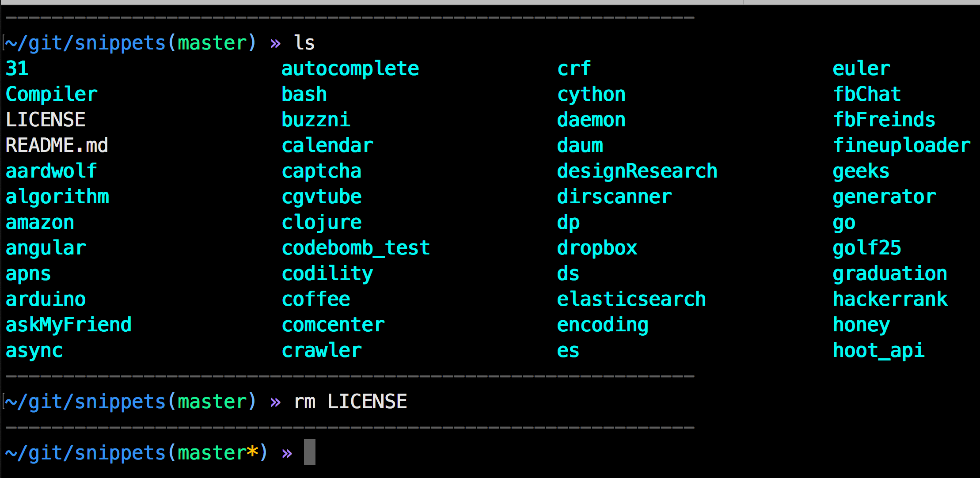The height and width of the screenshot is (478, 980).
Task: Click the README.md file name
Action: point(57,145)
